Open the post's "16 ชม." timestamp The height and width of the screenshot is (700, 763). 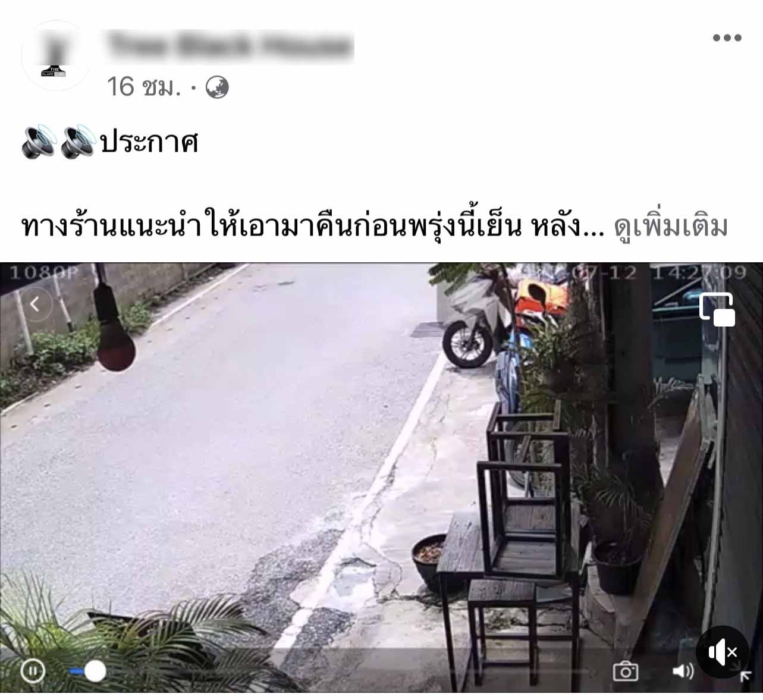point(143,87)
